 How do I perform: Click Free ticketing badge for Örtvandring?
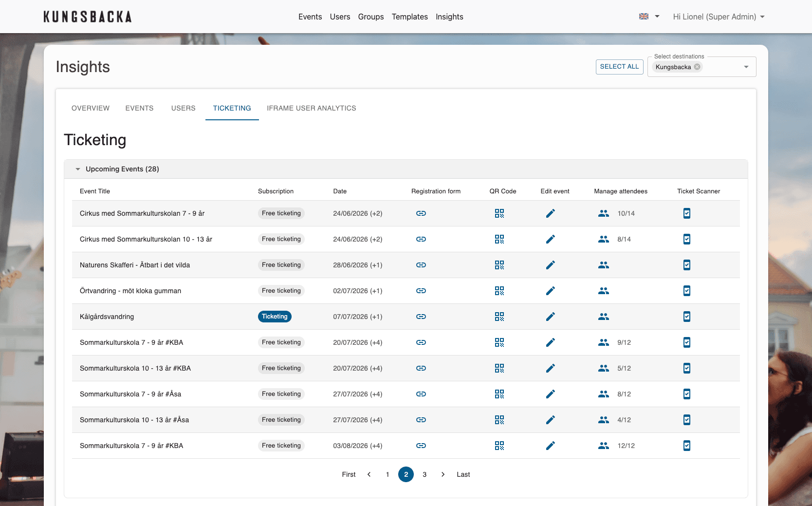(x=281, y=291)
